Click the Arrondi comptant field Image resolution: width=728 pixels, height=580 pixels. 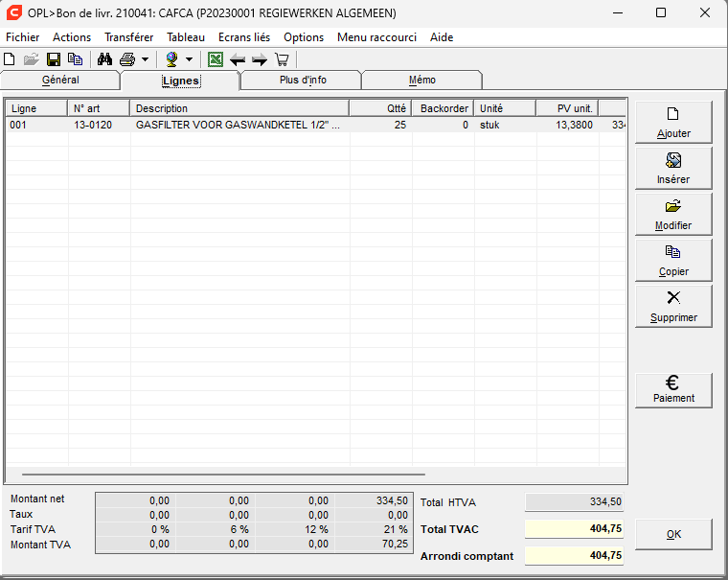(x=575, y=555)
